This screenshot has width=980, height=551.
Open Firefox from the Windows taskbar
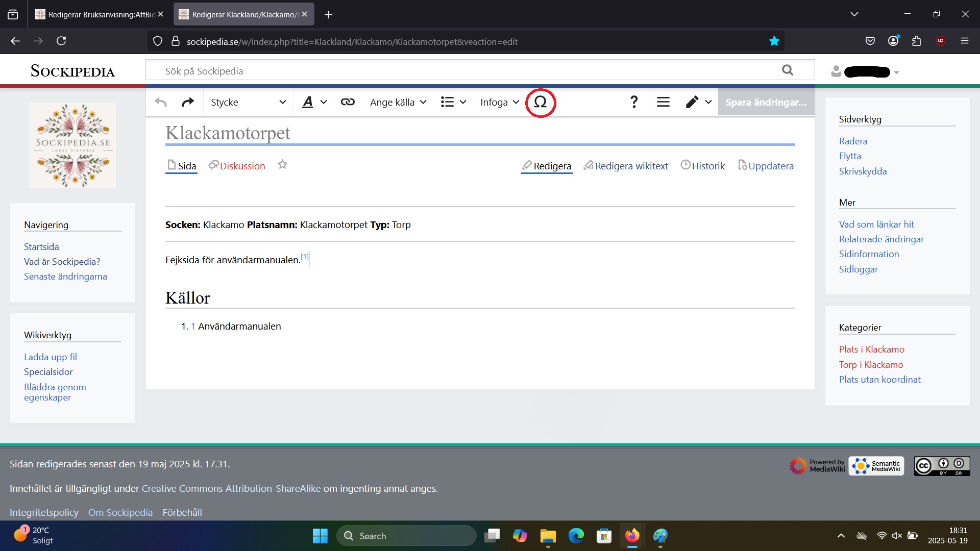632,536
